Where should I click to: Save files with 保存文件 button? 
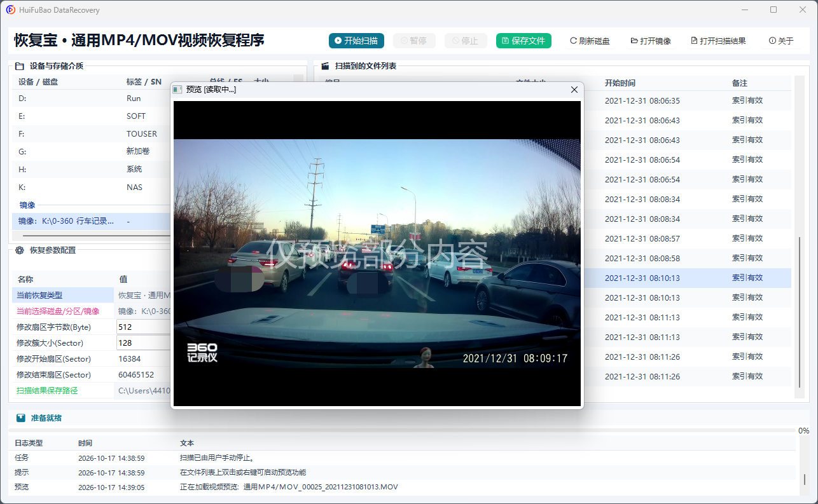coord(523,41)
